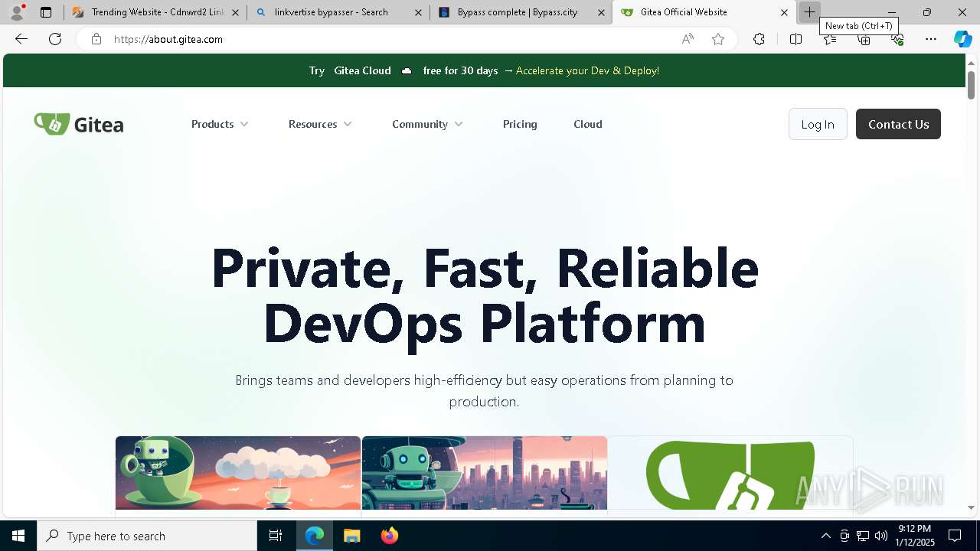Open the robot in teacup thumbnail
Viewport: 980px width, 551px height.
[x=238, y=473]
